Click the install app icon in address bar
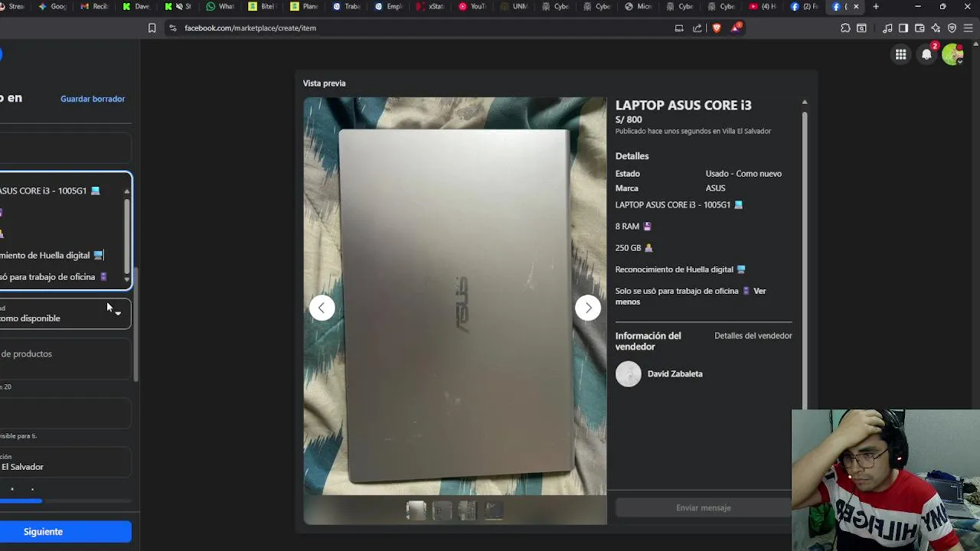This screenshot has width=980, height=551. (679, 28)
